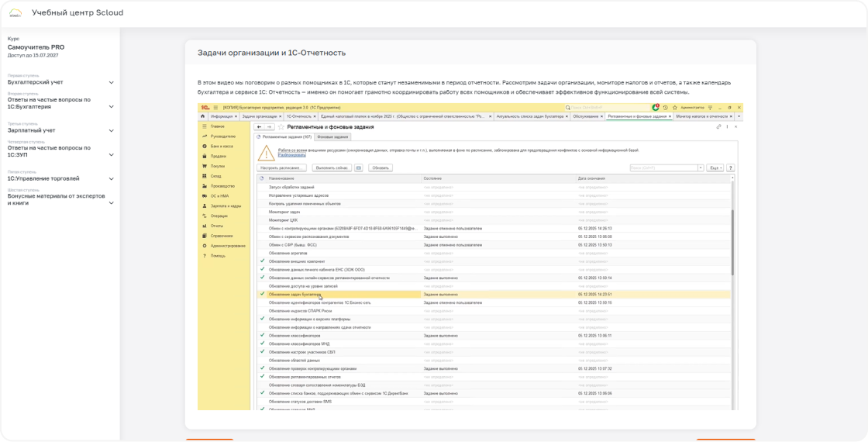Toggle checkmark for Обновление данных личного кабинета ЕНС

tap(263, 269)
